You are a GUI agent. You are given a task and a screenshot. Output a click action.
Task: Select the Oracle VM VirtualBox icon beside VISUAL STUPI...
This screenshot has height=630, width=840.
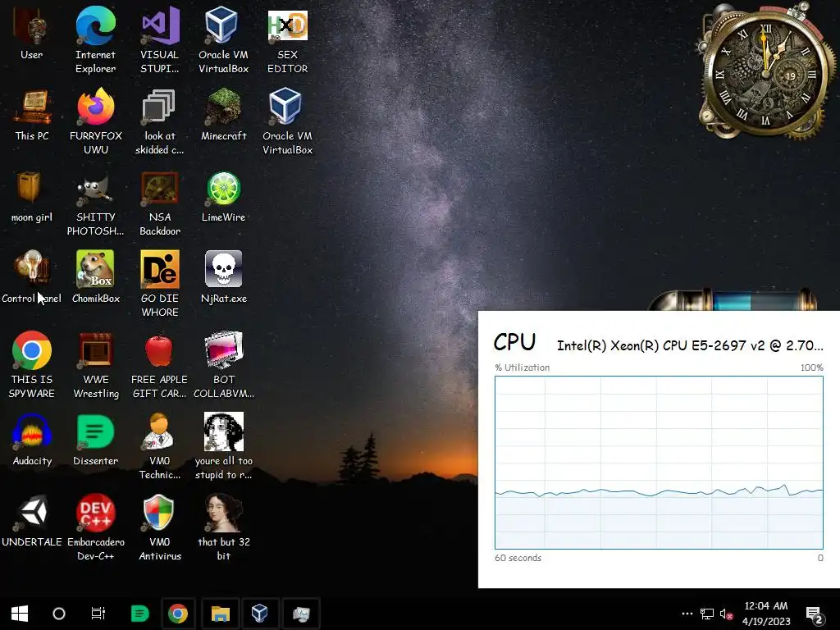223,39
